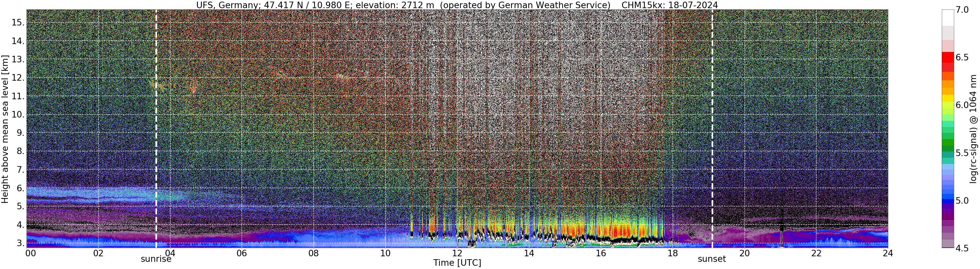Click the 24 tick label on the time axis

click(x=888, y=253)
